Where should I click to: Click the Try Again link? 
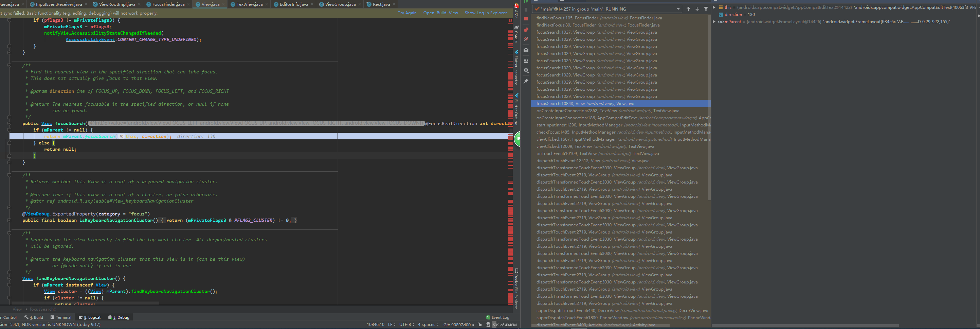407,13
